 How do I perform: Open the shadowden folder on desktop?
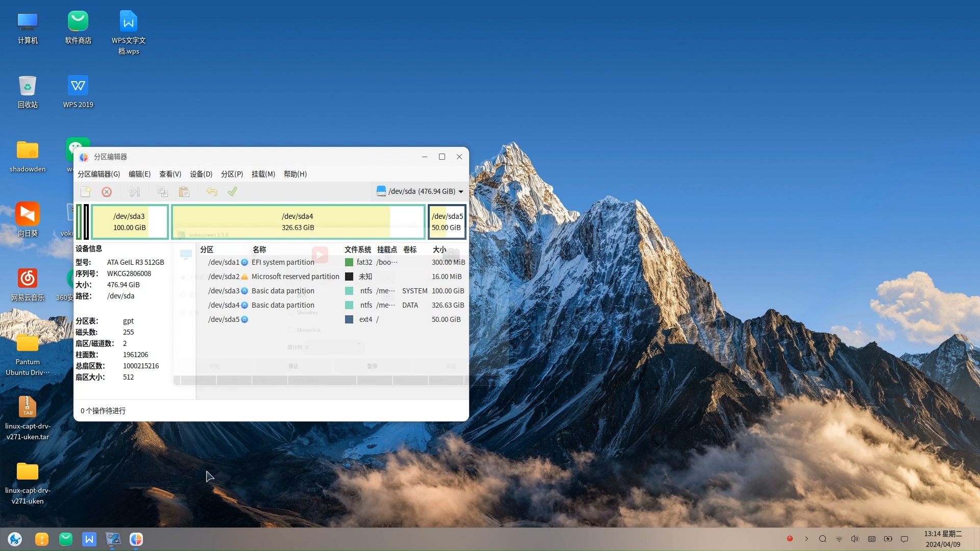28,156
